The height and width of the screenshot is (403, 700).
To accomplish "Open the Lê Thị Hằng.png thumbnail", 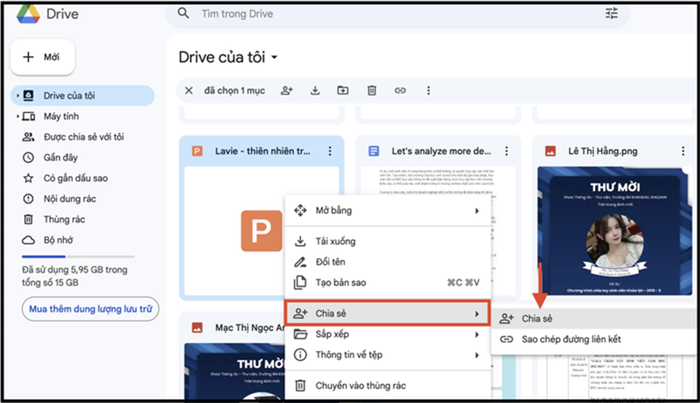I will (615, 231).
